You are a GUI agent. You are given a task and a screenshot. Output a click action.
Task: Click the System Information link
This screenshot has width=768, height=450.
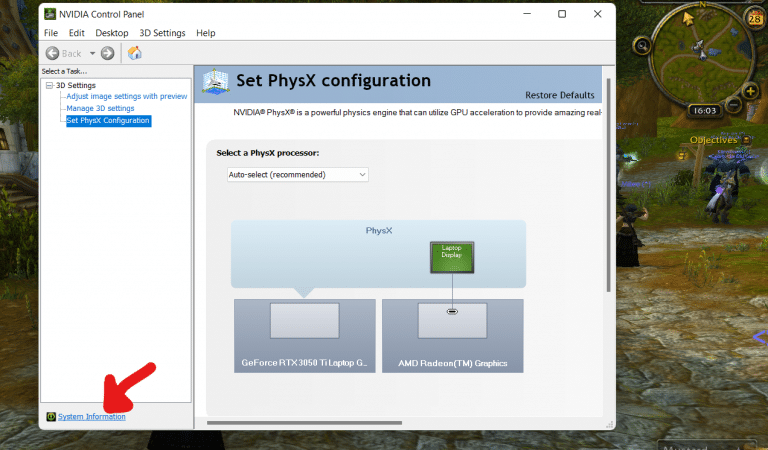tap(92, 416)
